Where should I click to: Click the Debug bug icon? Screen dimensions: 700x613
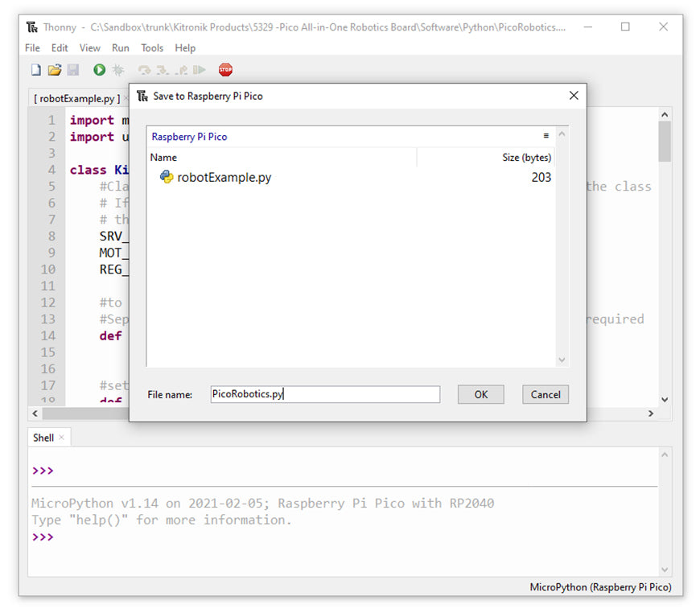[118, 70]
